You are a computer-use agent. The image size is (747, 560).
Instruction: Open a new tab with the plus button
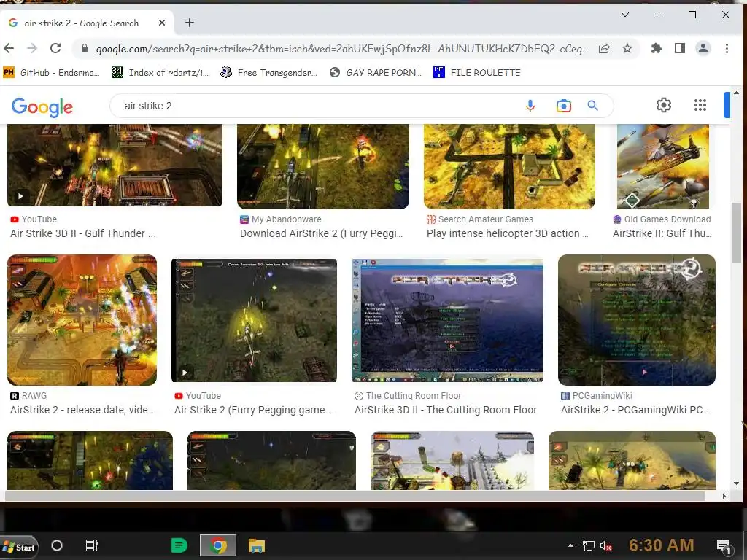[x=190, y=23]
